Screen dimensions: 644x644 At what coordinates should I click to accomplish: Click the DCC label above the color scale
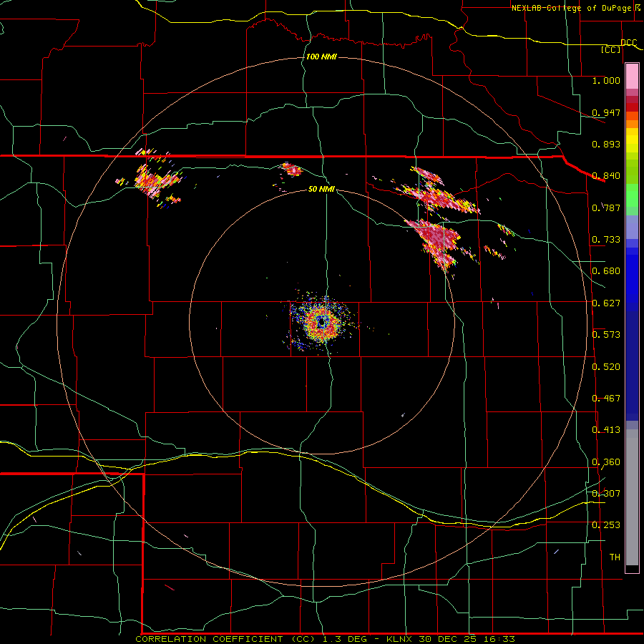[x=629, y=42]
